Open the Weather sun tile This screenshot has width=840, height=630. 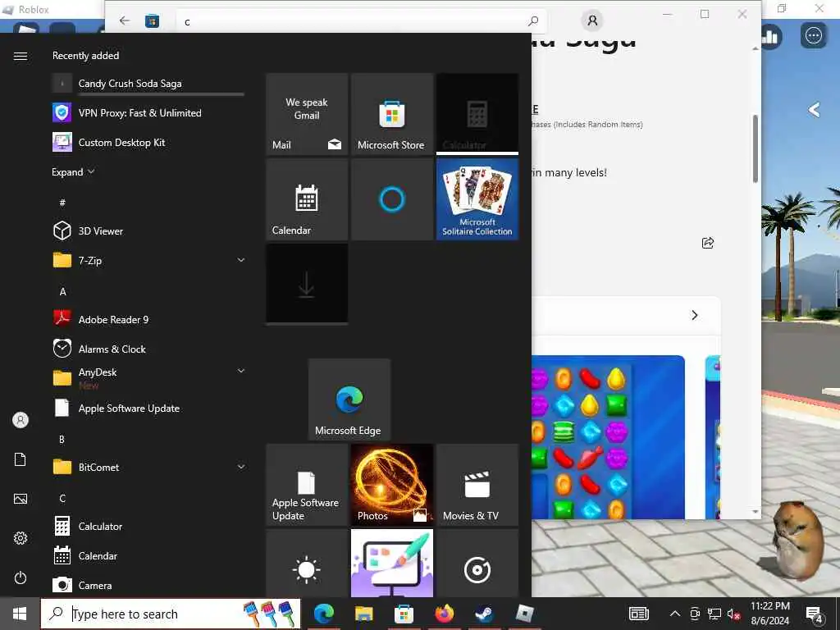point(307,563)
